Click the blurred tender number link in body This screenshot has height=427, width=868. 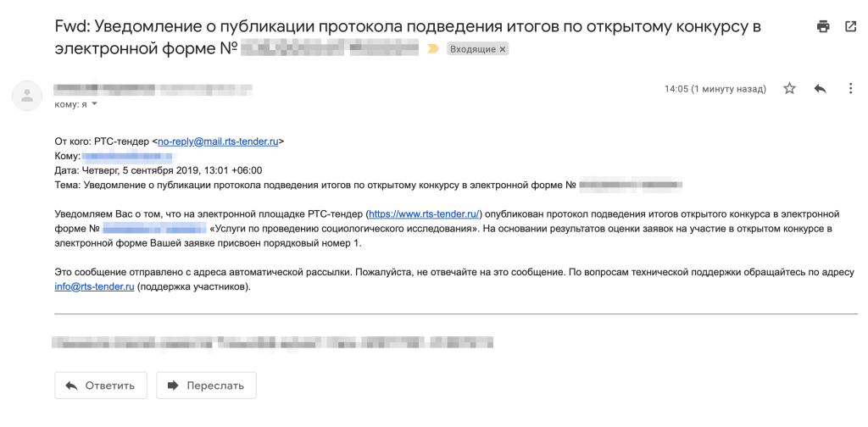155,228
